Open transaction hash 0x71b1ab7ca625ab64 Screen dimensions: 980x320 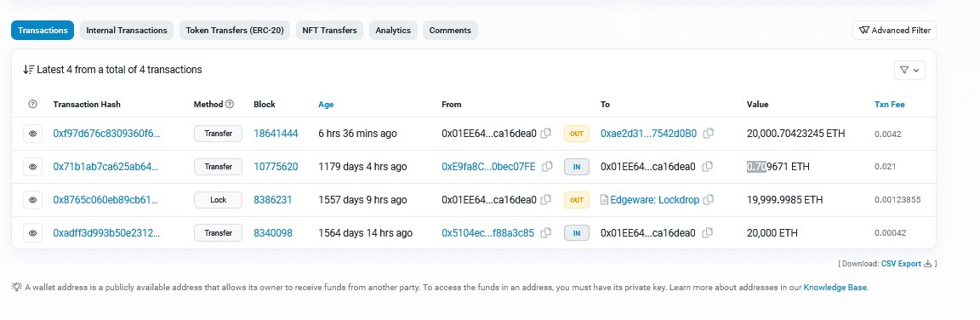point(106,166)
